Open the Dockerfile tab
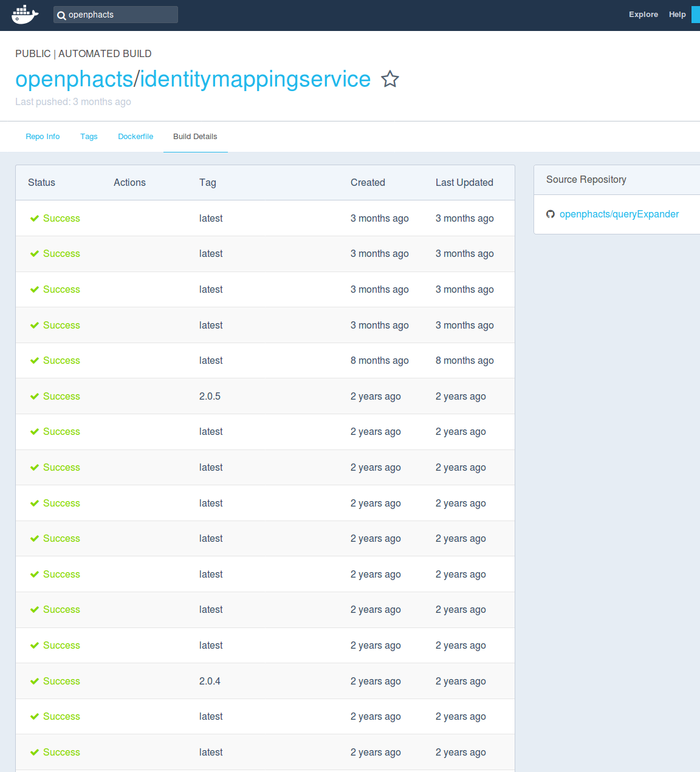The width and height of the screenshot is (700, 772). 136,137
